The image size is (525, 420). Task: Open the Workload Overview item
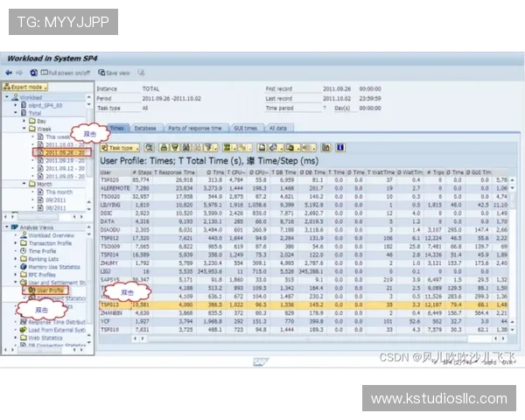click(x=51, y=235)
